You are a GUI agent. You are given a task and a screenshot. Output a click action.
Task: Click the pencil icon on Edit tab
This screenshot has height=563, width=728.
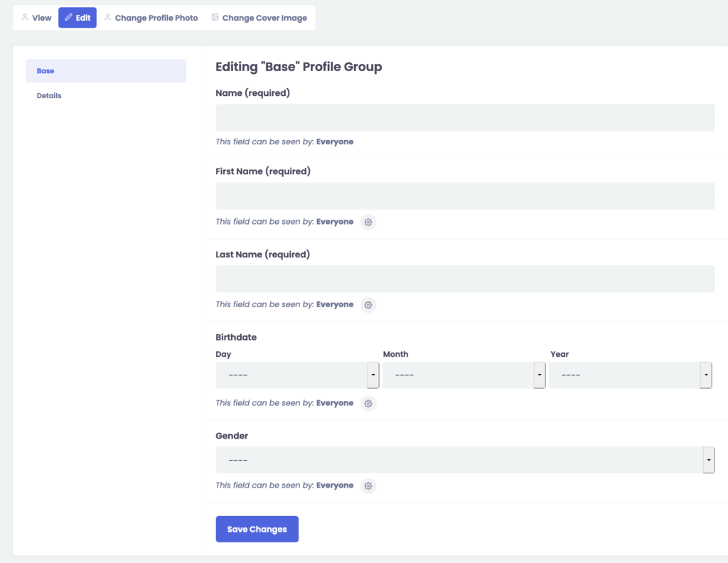(x=69, y=18)
